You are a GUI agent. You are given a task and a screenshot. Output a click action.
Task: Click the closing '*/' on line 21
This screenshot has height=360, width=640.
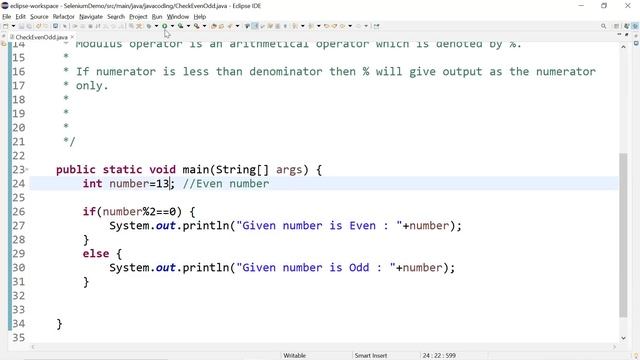pyautogui.click(x=69, y=142)
